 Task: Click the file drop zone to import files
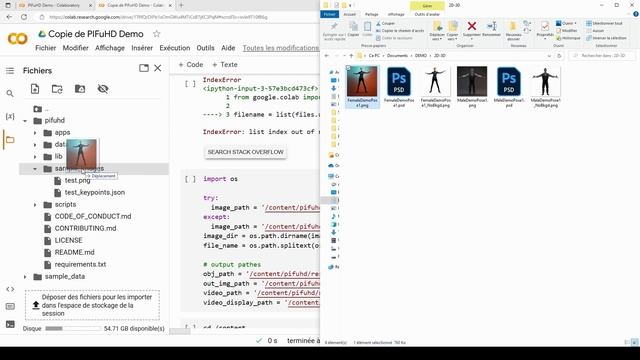coord(92,305)
